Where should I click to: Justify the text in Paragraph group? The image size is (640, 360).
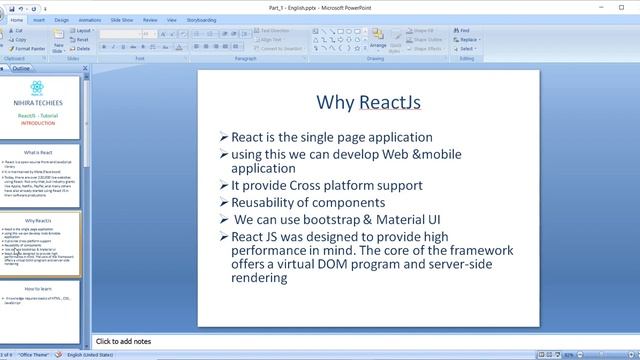tap(225, 47)
